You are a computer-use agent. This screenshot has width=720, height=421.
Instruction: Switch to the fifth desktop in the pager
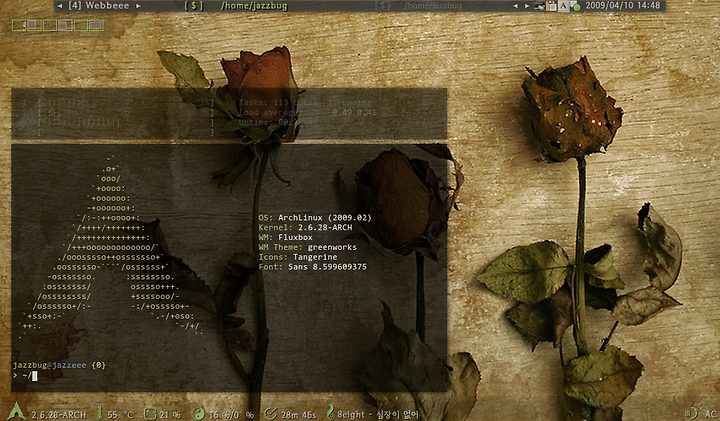[x=81, y=25]
